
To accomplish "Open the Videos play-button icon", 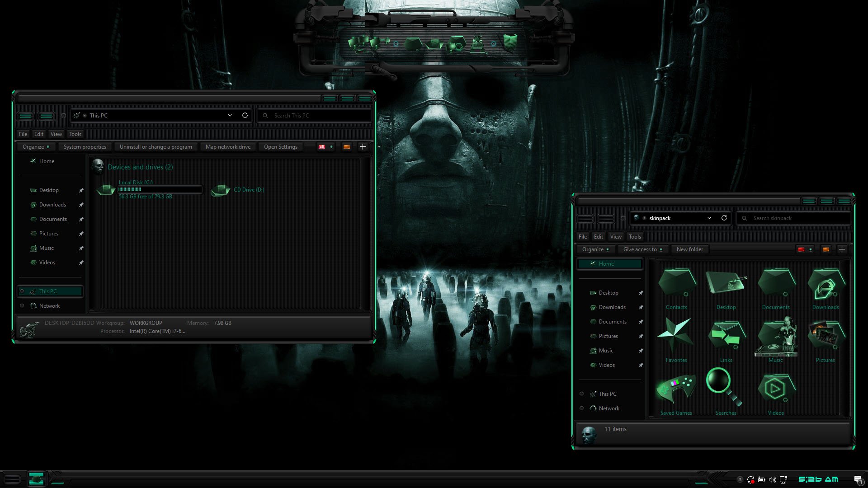I will click(x=776, y=387).
